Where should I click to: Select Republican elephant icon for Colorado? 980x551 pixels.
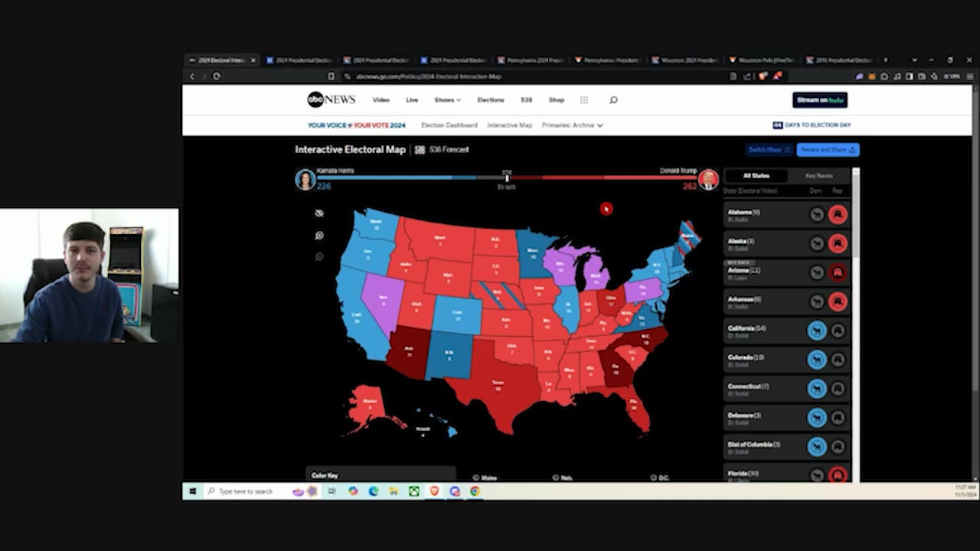(x=838, y=360)
